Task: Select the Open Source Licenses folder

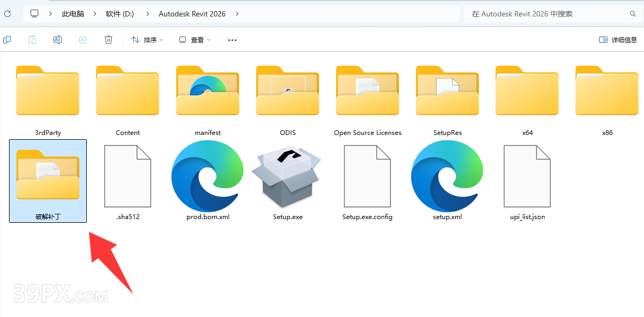Action: point(367,101)
